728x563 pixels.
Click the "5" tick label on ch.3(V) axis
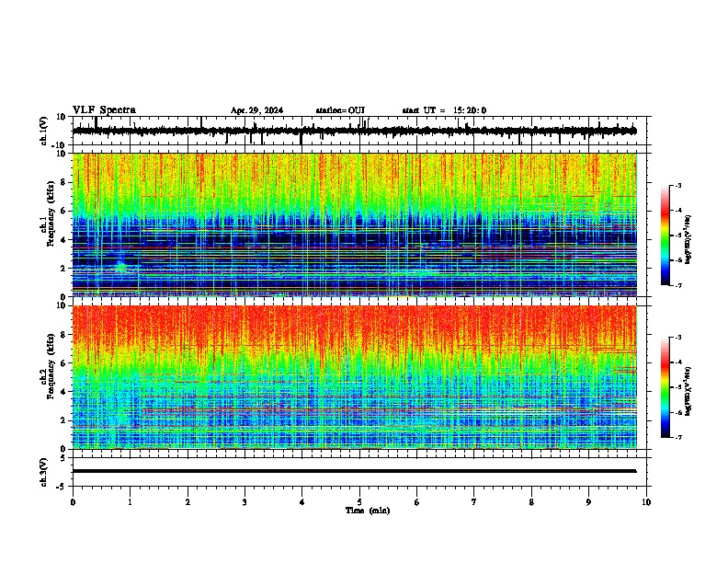[63, 458]
